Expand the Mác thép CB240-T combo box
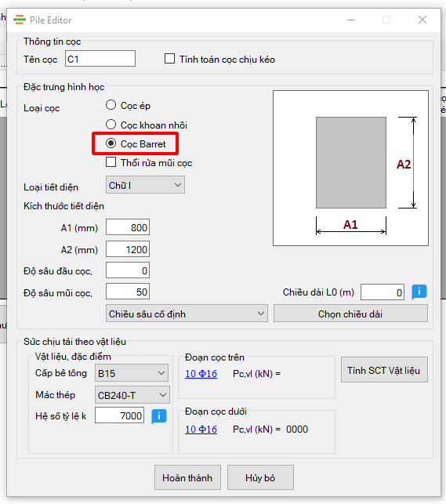The width and height of the screenshot is (446, 504). [x=132, y=395]
